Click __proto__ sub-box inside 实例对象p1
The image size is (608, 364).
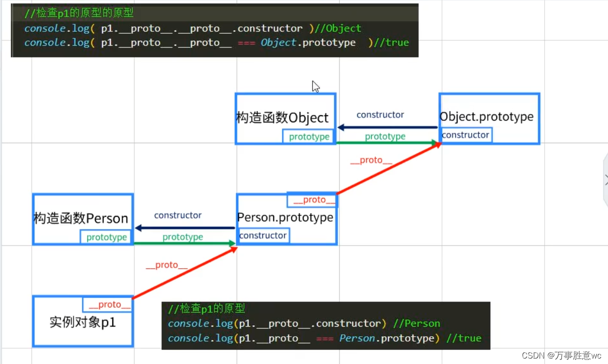coord(108,304)
